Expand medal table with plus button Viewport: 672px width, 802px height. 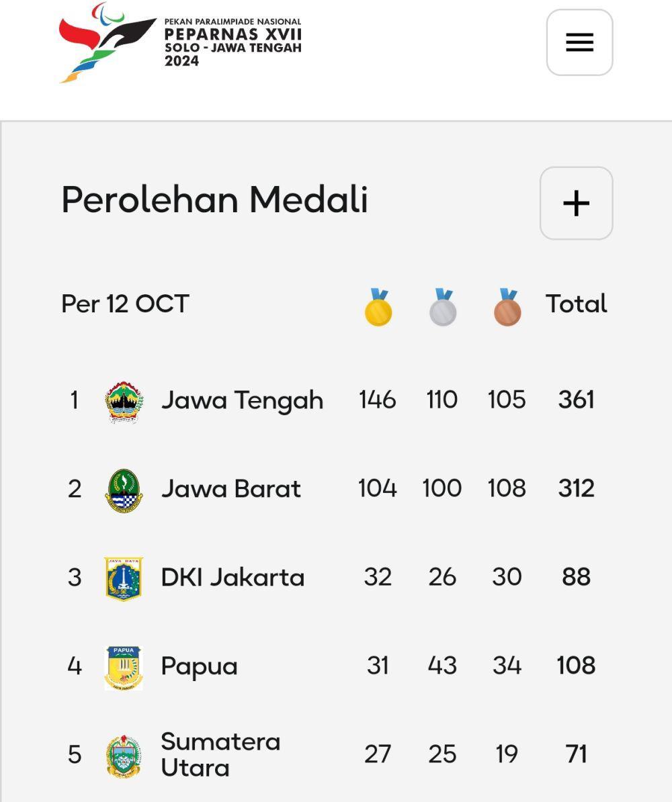[577, 203]
